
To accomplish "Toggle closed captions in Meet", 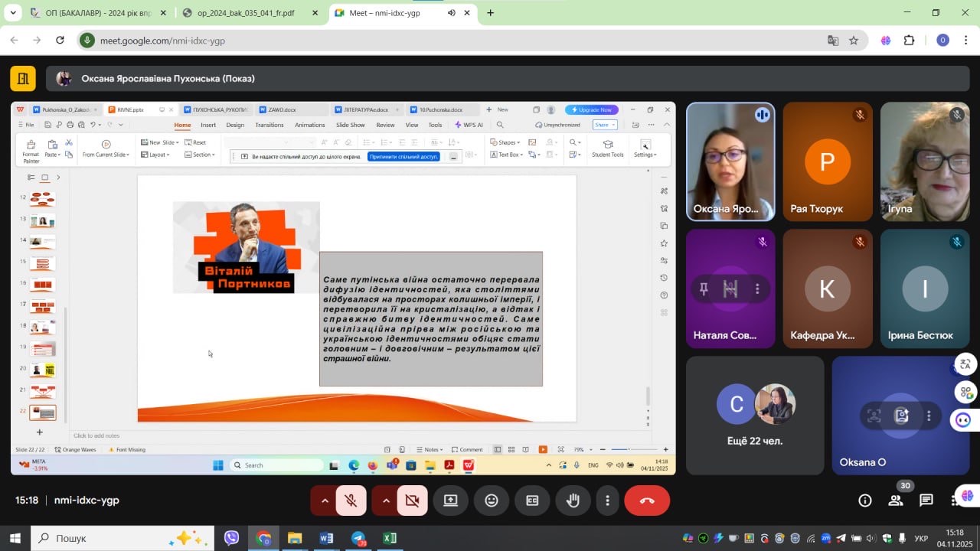I will pyautogui.click(x=532, y=500).
